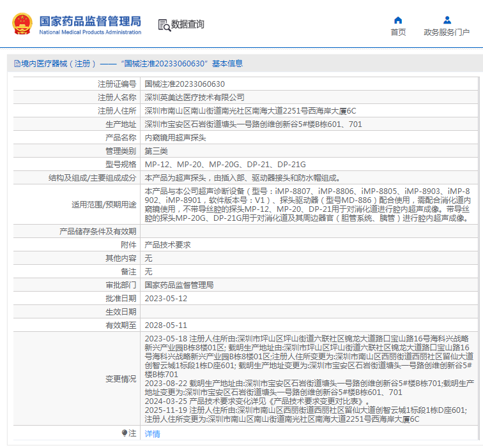This screenshot has width=483, height=448.
Task: Click the 产品技术要求 attachment cell
Action: pyautogui.click(x=167, y=245)
